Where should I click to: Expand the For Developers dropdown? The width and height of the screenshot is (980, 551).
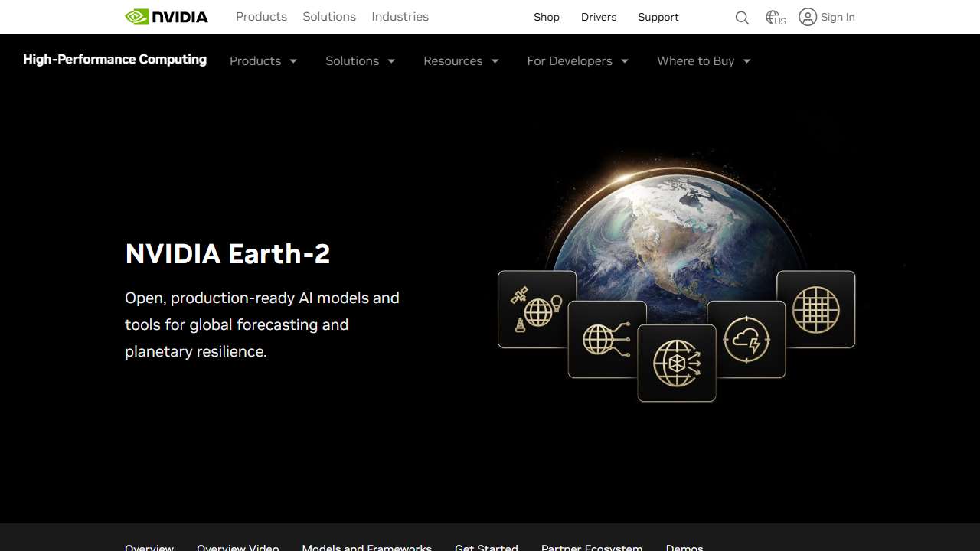[x=577, y=60]
